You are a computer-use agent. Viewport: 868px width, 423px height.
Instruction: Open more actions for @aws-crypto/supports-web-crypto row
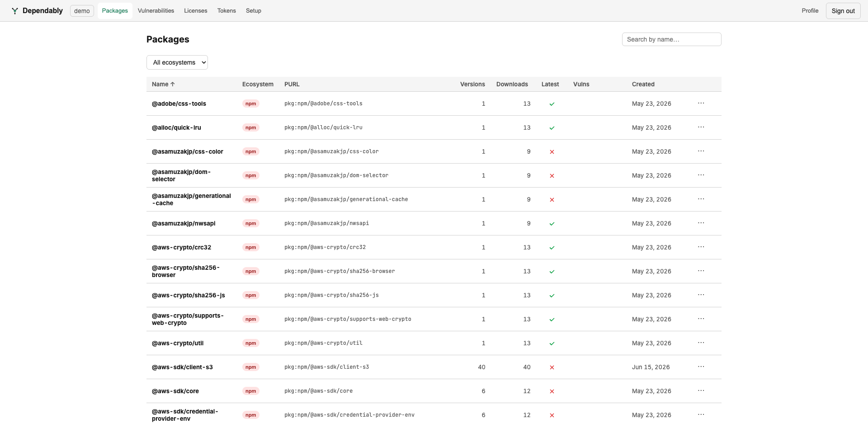tap(701, 319)
